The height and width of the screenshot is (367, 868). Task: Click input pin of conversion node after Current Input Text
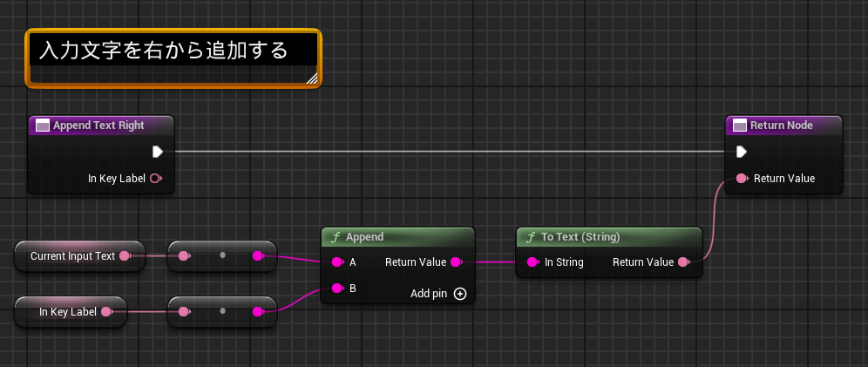(x=184, y=255)
